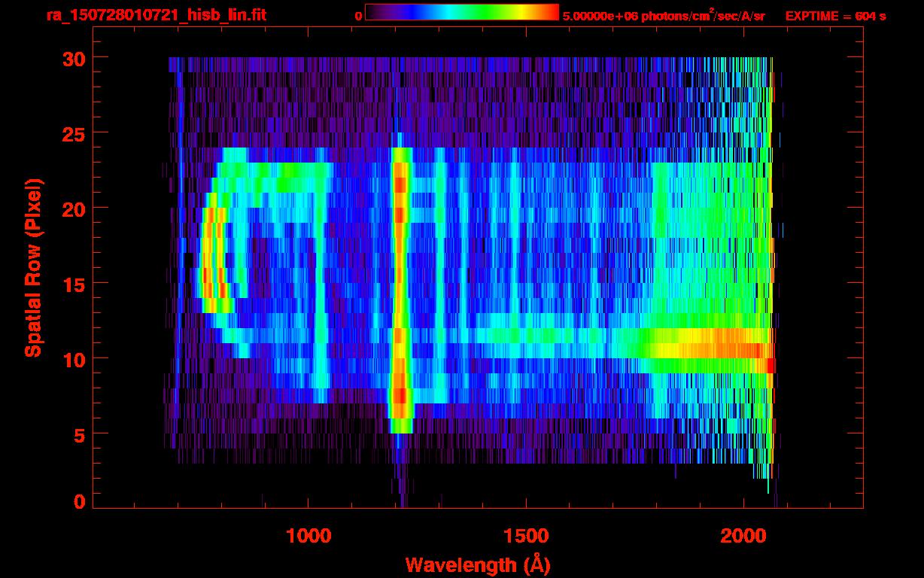Screen dimensions: 924x578
Task: Click the rainbow color scale bar
Action: coord(462,13)
